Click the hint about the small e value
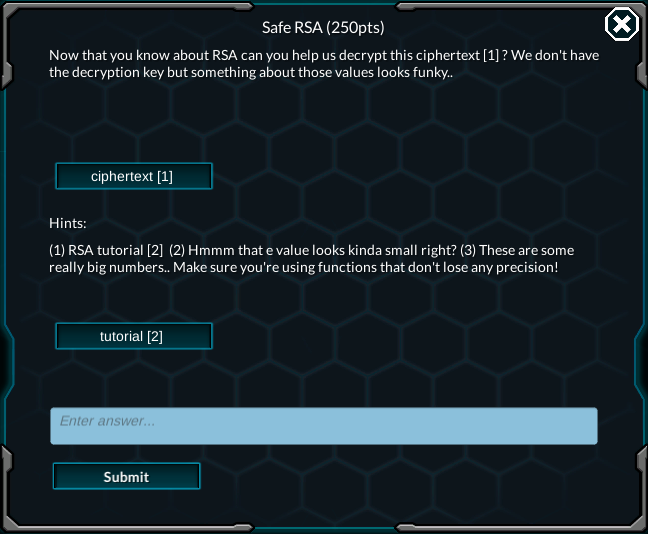Screen dimensions: 648x534 (x=312, y=250)
